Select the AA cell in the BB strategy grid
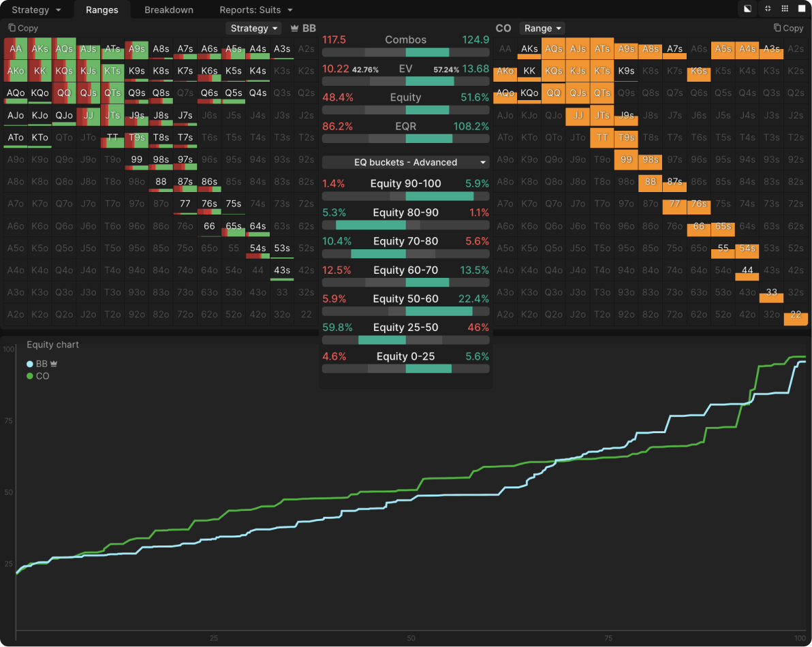The height and width of the screenshot is (647, 812). [x=16, y=48]
